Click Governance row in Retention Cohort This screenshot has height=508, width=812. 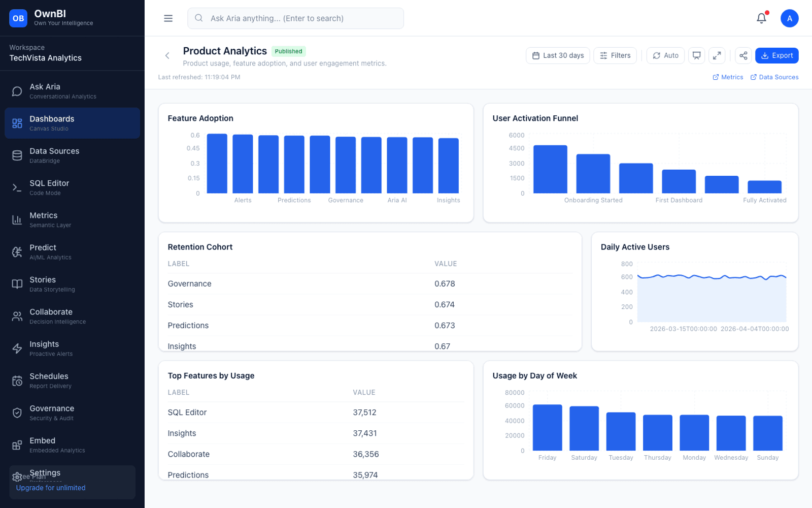click(x=369, y=284)
